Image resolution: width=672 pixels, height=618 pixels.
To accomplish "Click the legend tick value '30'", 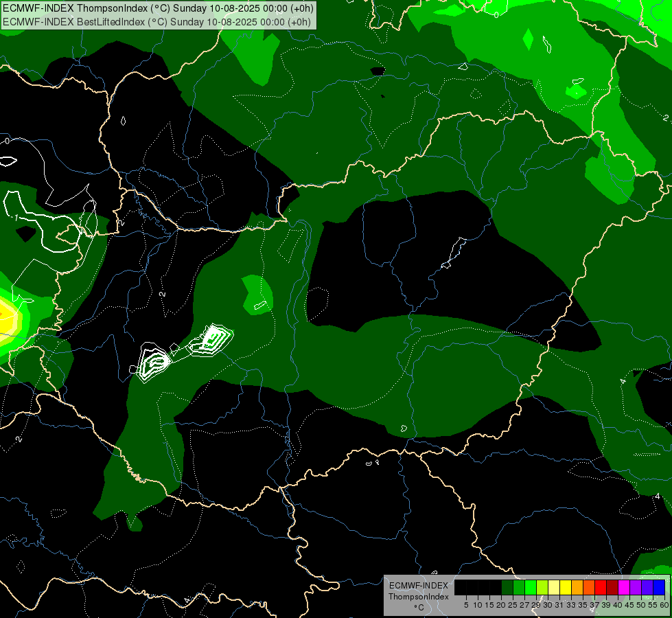I will pos(548,605).
